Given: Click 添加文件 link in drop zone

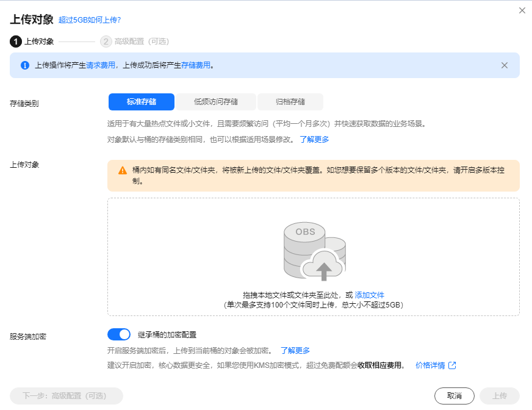Looking at the screenshot, I should pos(369,295).
